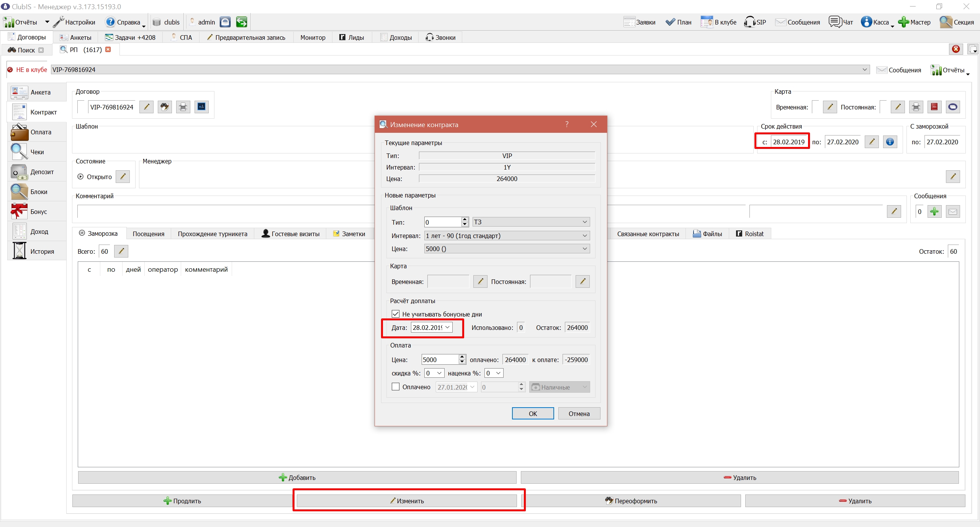Uncheck Не учитывать бонусные дни
Screen dimensions: 980x527
396,314
